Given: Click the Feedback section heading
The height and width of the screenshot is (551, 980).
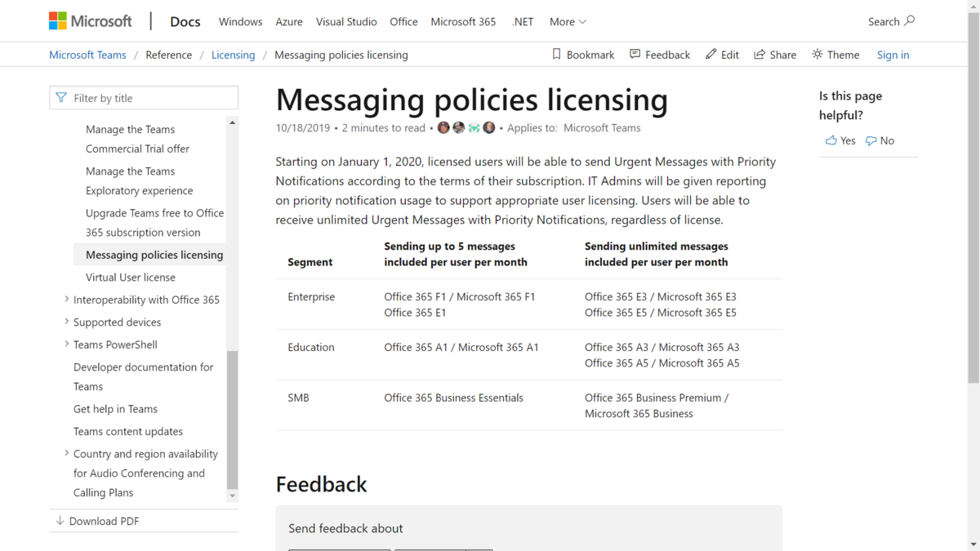Looking at the screenshot, I should (x=322, y=484).
